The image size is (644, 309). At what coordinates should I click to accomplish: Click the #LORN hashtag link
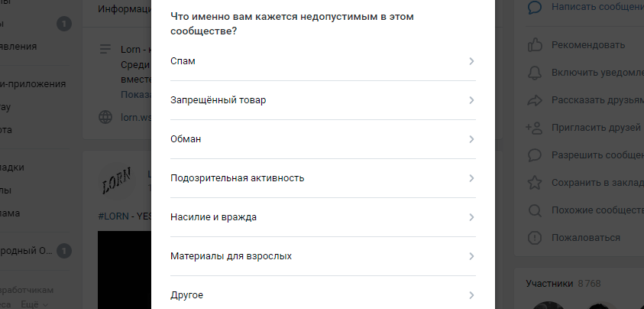[113, 216]
